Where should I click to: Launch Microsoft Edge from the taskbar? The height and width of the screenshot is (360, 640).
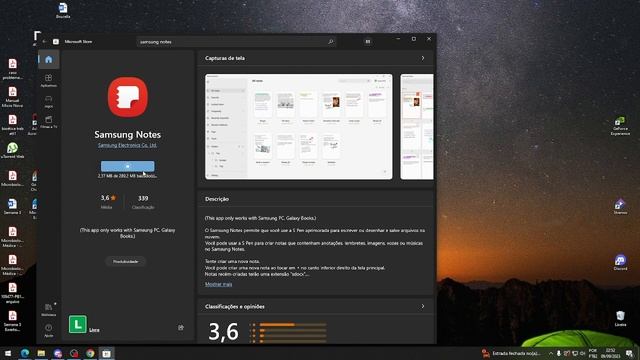tap(24, 353)
